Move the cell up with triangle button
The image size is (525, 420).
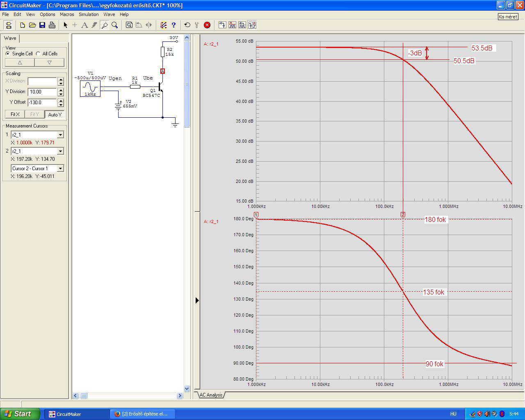click(x=20, y=63)
